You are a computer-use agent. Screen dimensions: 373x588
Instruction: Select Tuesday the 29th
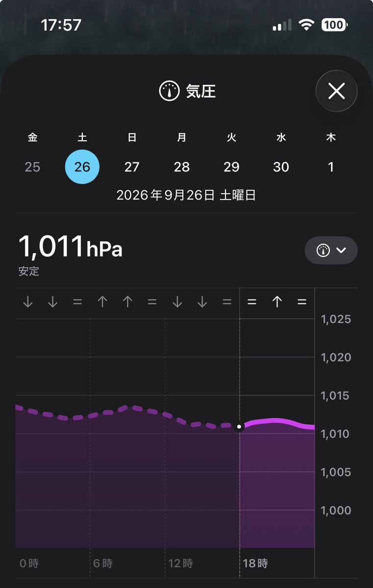click(231, 167)
